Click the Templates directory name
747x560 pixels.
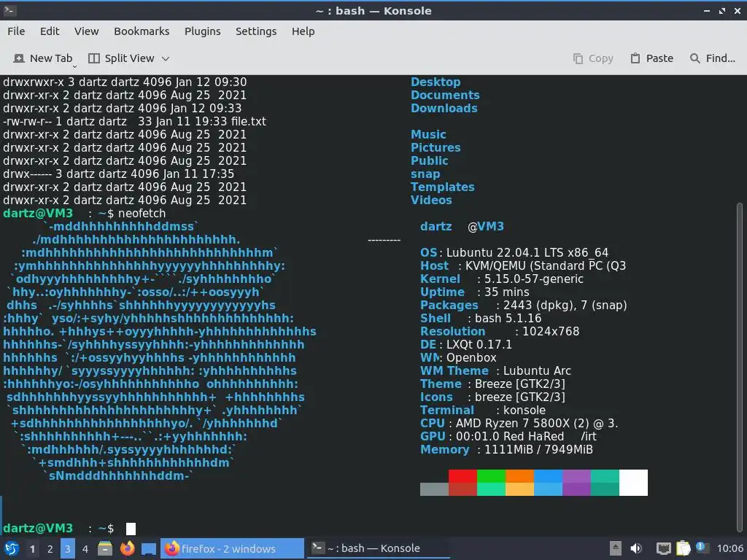coord(443,187)
